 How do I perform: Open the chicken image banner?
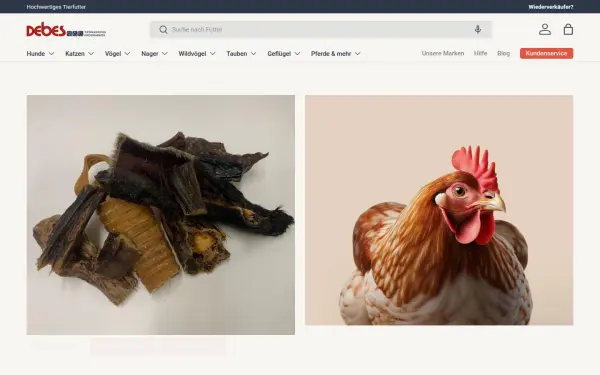tap(439, 210)
